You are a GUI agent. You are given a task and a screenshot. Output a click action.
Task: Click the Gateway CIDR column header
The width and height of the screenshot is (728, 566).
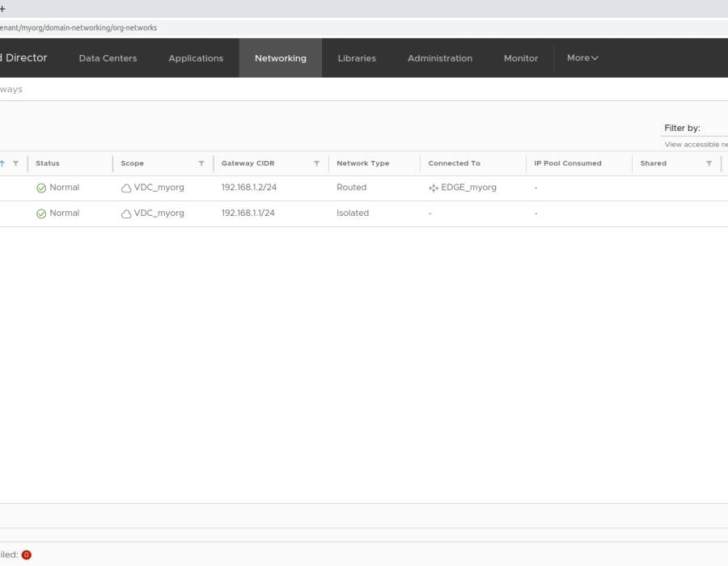coord(248,163)
